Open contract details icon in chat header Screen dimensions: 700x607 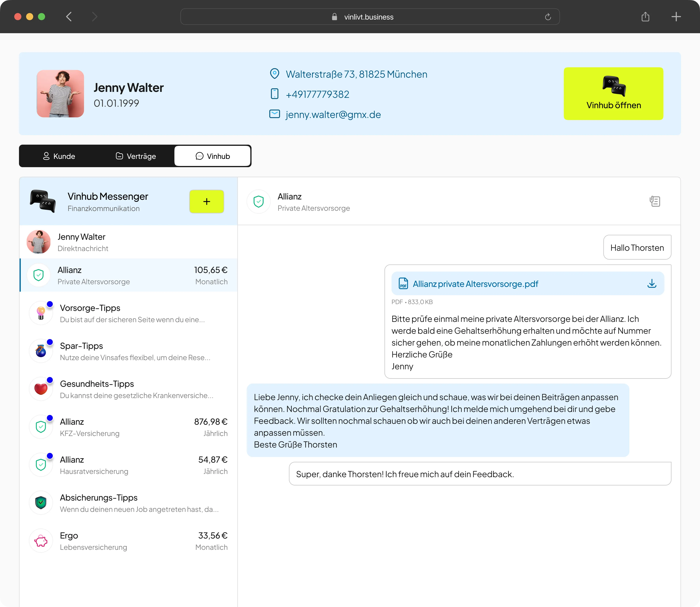coord(655,201)
